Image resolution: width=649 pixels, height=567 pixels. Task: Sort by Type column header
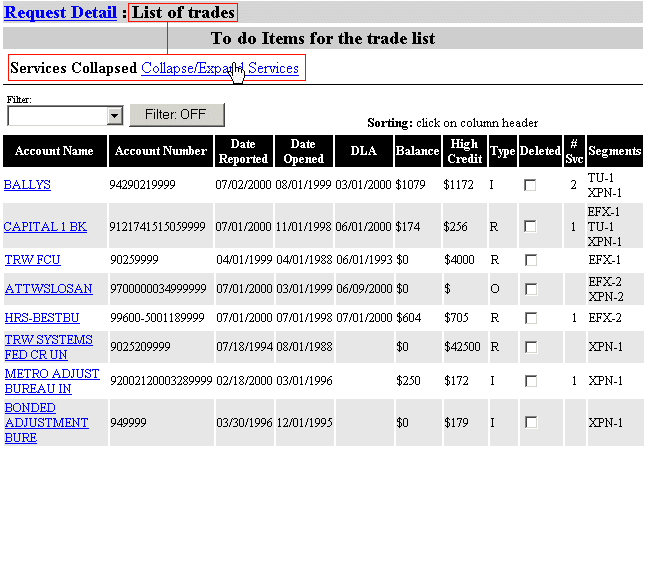503,151
